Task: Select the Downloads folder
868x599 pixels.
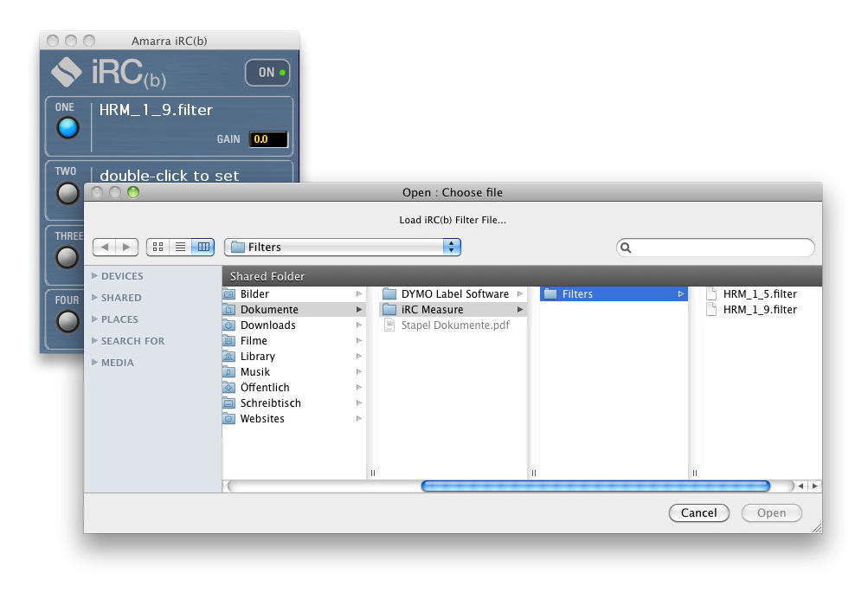Action: pyautogui.click(x=294, y=325)
